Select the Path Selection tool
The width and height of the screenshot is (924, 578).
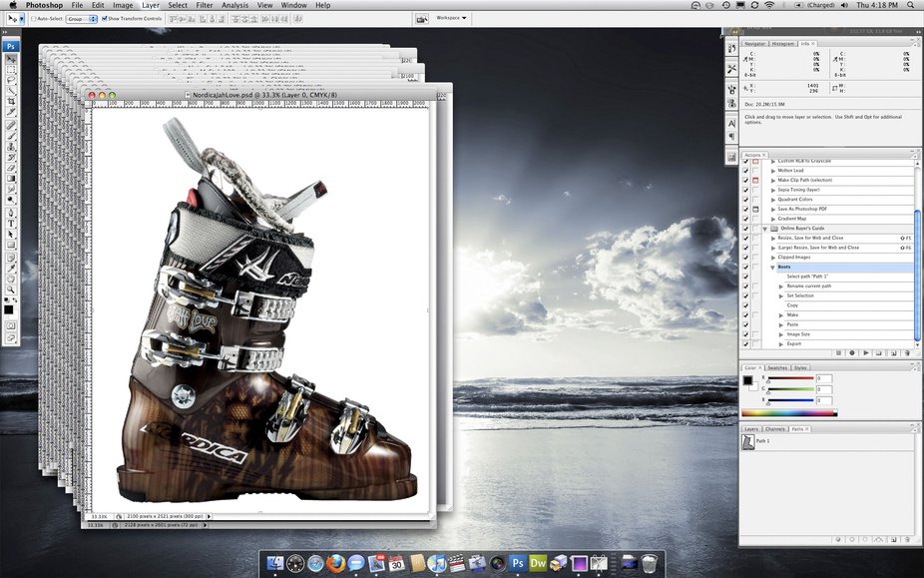click(x=11, y=235)
